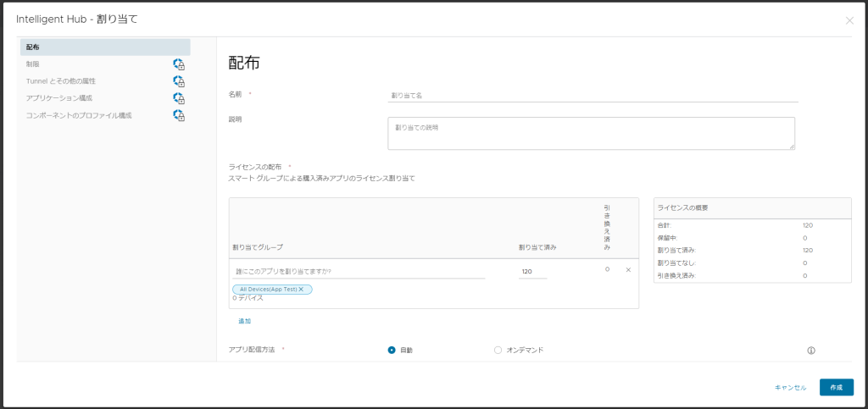This screenshot has width=868, height=409.
Task: Click the 割り当て済み column header in the table
Action: pos(537,247)
